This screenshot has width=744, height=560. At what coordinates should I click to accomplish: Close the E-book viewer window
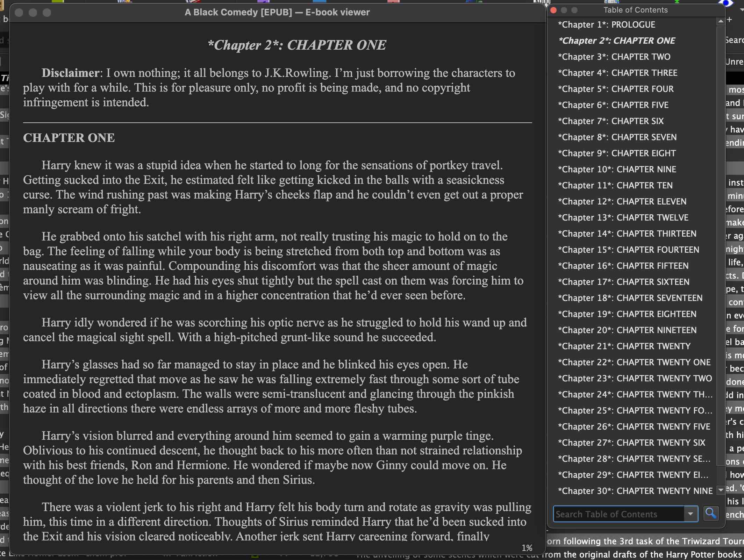[19, 13]
